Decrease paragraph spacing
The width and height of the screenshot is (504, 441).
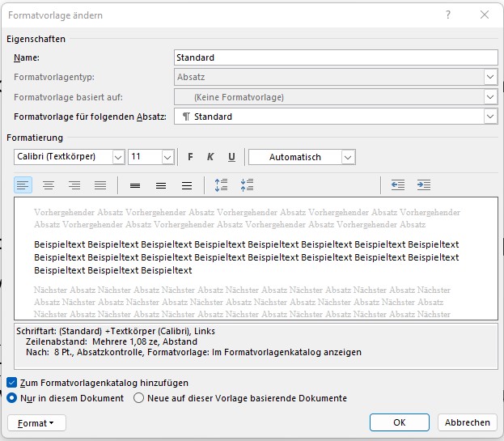pos(247,185)
